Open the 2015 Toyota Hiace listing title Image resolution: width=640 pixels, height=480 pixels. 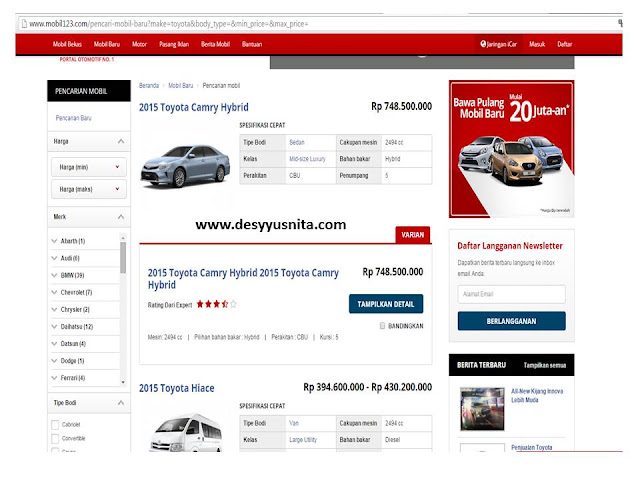click(x=176, y=388)
